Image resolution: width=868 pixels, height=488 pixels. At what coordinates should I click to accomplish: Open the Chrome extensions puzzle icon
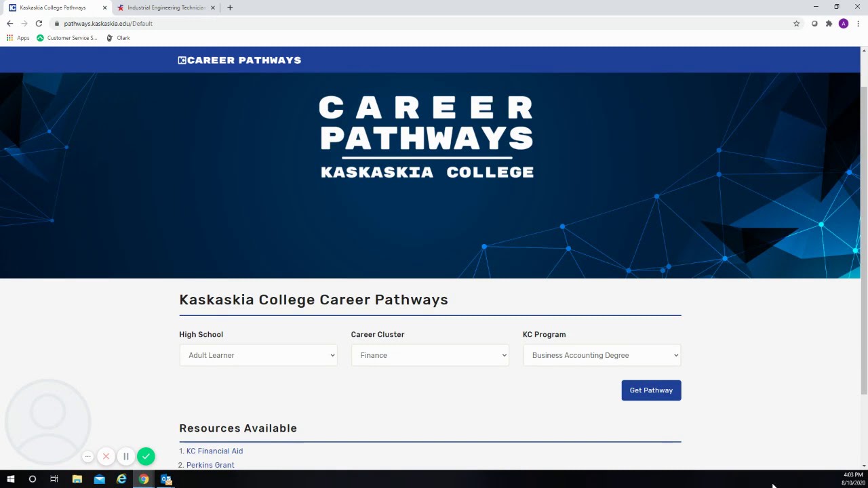(829, 23)
